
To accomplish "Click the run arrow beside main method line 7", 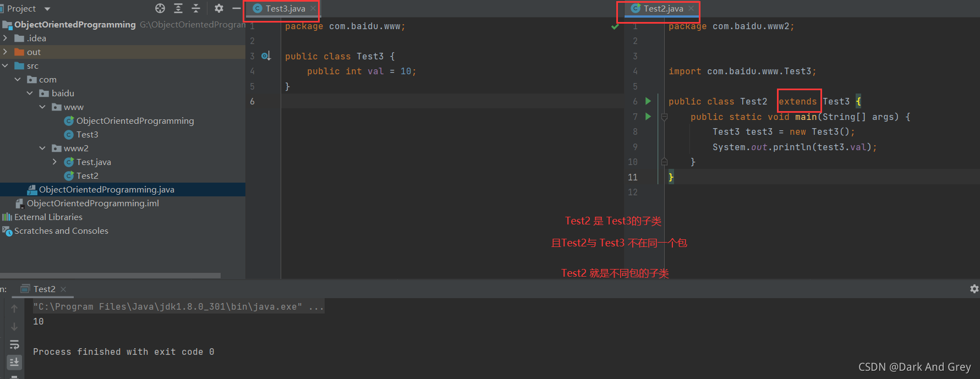I will pos(648,117).
